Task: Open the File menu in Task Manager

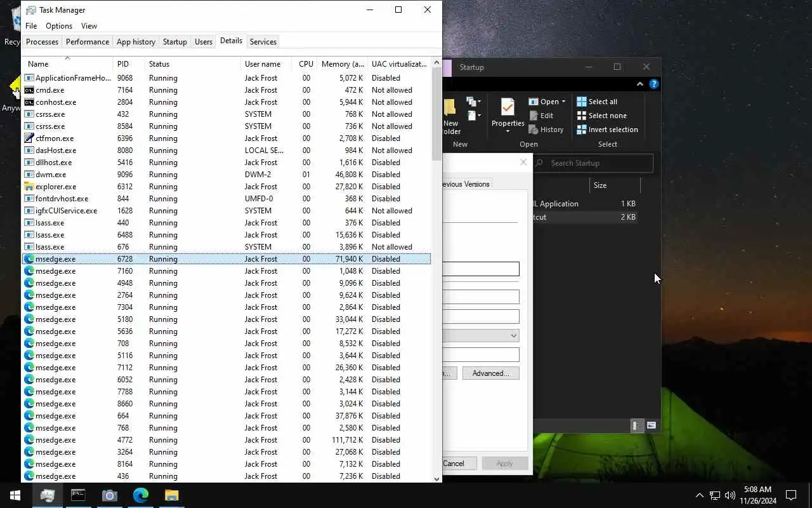Action: [31, 26]
